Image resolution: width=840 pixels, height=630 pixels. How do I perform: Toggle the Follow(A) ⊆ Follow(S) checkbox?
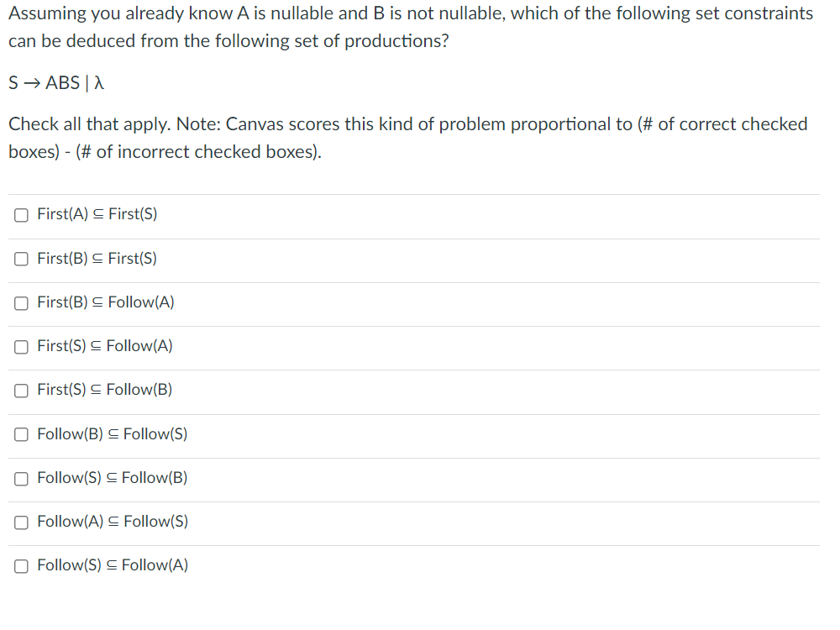click(x=22, y=522)
